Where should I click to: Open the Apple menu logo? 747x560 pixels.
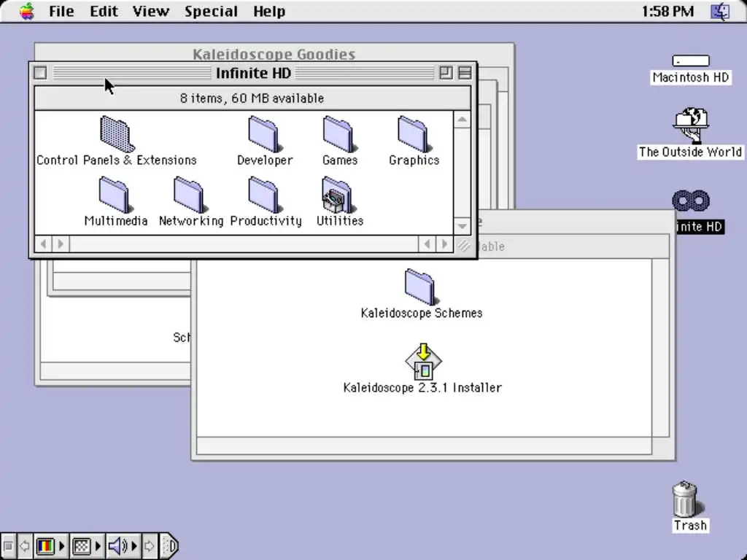[27, 11]
